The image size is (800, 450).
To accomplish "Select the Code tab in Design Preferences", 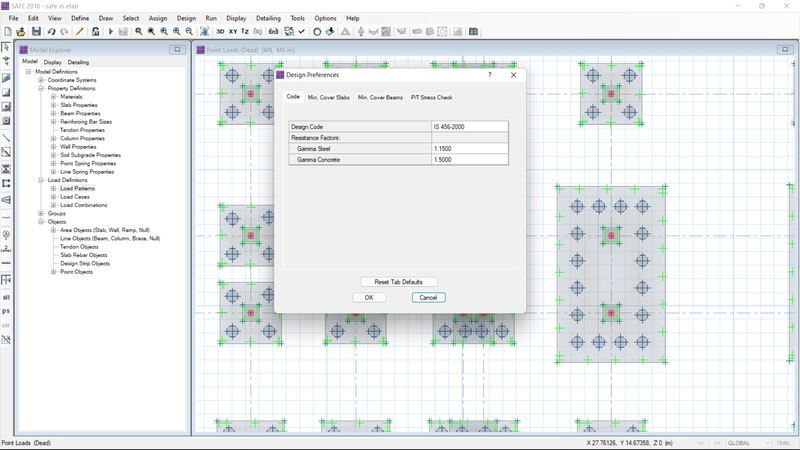I will click(x=293, y=96).
